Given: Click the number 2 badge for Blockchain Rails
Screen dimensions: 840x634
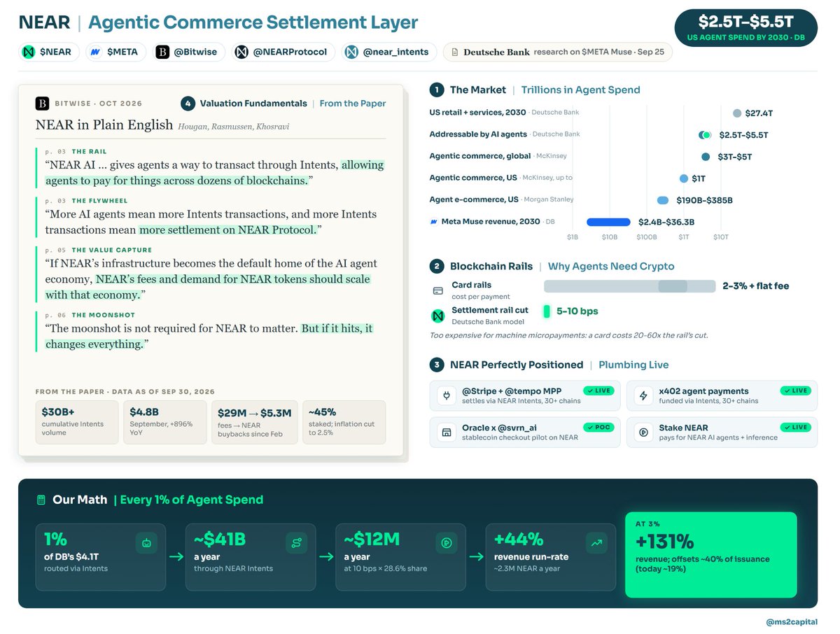Looking at the screenshot, I should (436, 266).
